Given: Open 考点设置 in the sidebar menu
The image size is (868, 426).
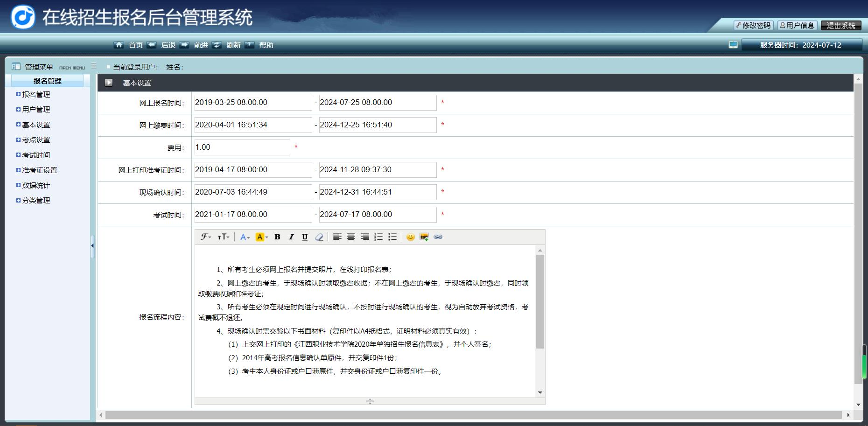Looking at the screenshot, I should click(36, 140).
